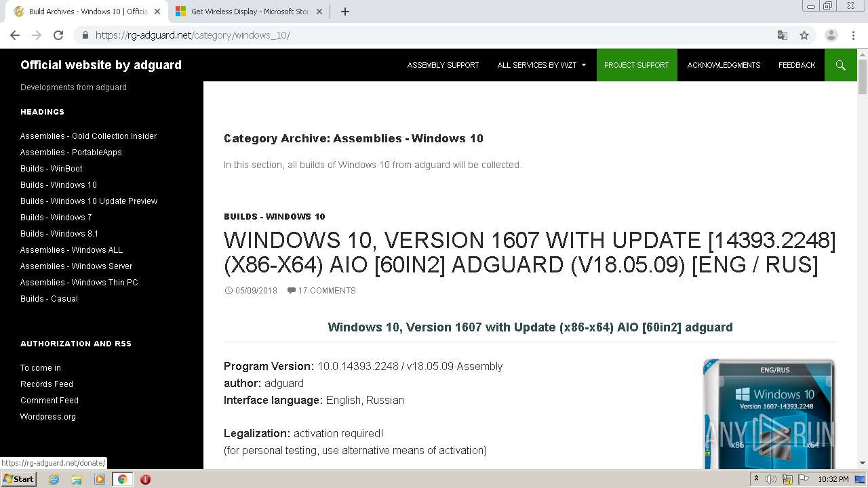Switch to Get Wireless Display tab
The image size is (868, 488).
[250, 12]
